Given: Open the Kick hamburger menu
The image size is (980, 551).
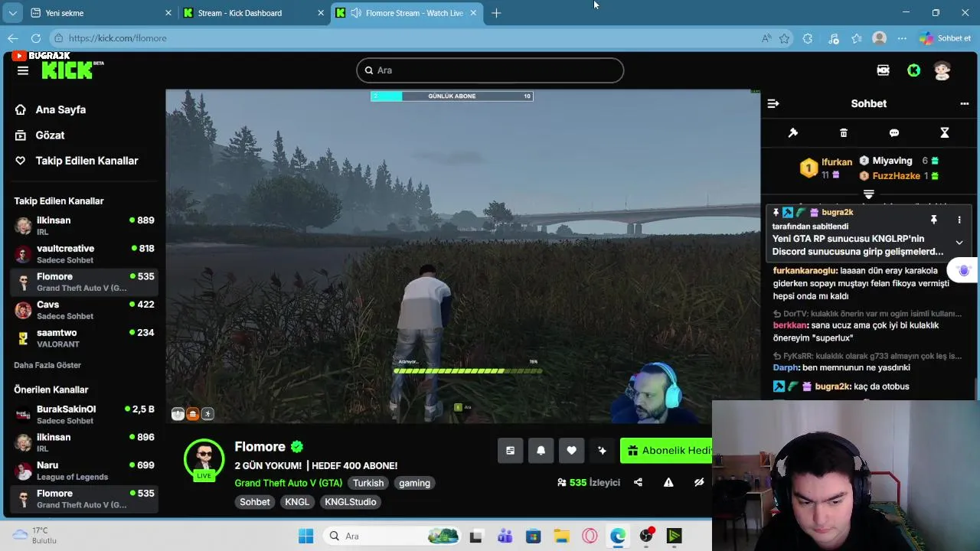Looking at the screenshot, I should point(23,70).
